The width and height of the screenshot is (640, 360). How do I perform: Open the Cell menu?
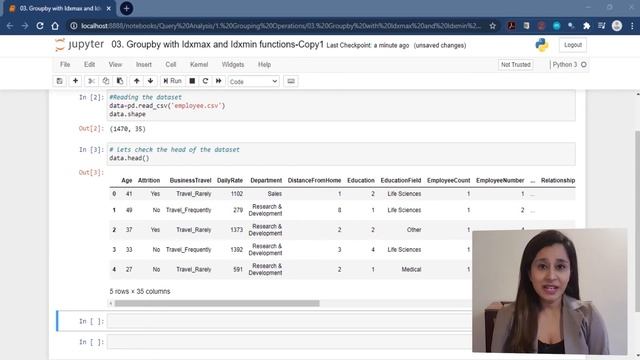tap(171, 64)
